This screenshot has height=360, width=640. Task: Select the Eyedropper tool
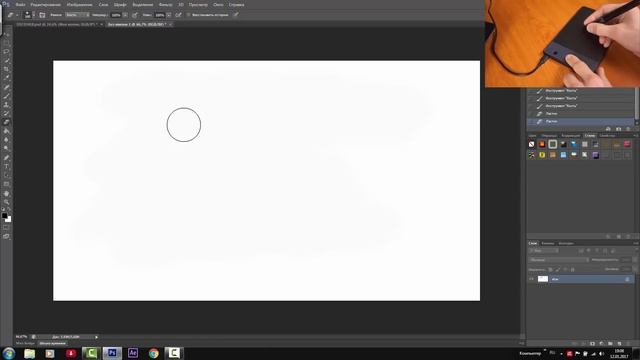pyautogui.click(x=7, y=78)
